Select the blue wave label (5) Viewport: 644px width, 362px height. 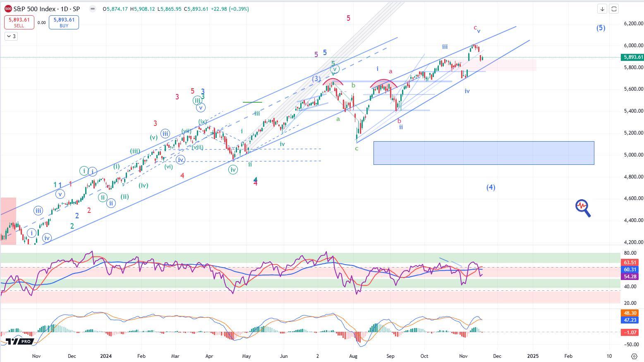[x=601, y=28]
